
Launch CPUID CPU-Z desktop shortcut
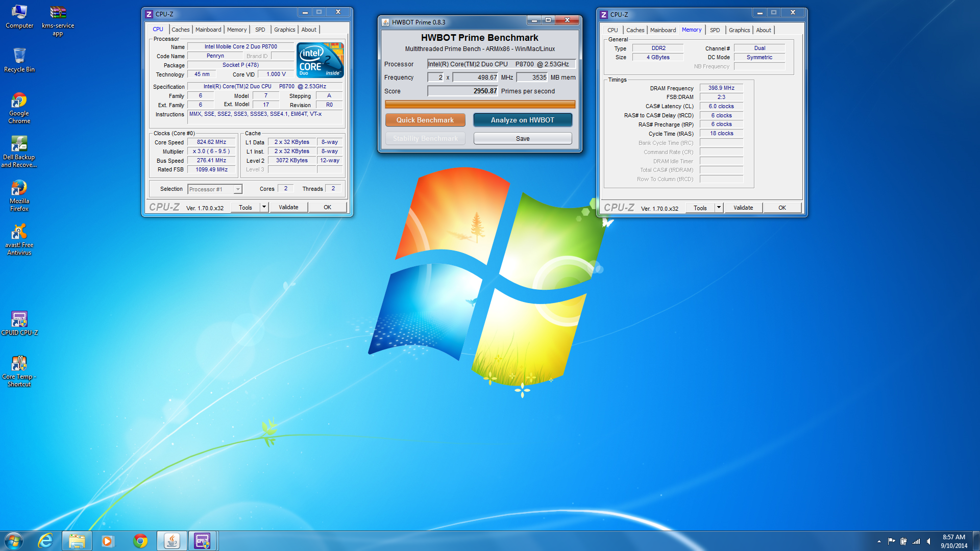[x=19, y=323]
